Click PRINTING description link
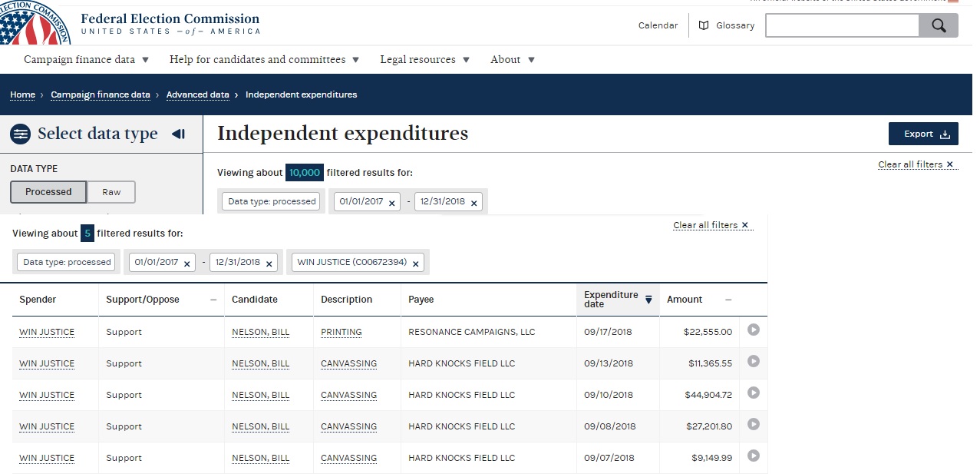Image resolution: width=980 pixels, height=474 pixels. point(342,332)
